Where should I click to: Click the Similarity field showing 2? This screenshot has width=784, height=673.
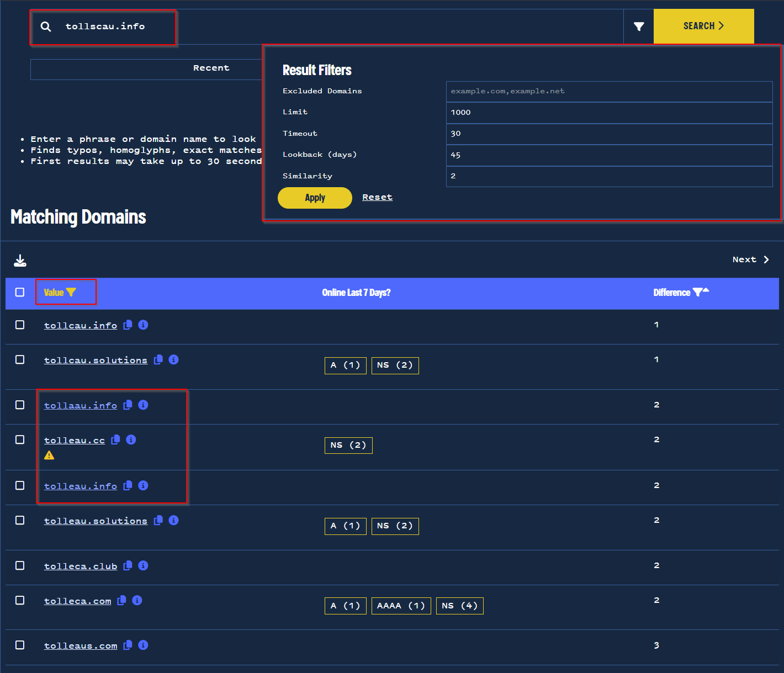coord(609,176)
